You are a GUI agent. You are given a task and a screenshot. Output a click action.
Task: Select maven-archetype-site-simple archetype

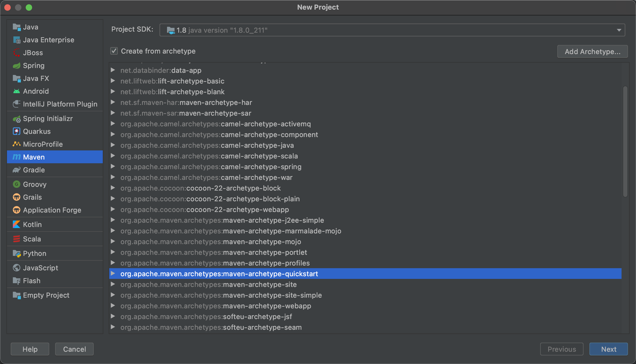click(x=365, y=295)
